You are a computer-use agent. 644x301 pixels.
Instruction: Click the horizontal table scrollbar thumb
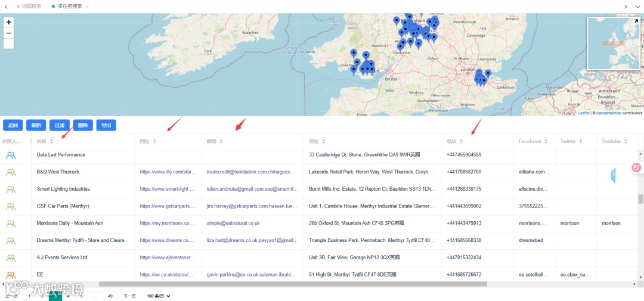pos(292,284)
